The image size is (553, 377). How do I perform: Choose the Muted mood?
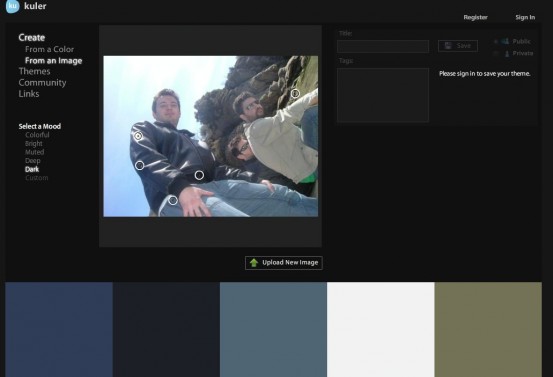(35, 152)
